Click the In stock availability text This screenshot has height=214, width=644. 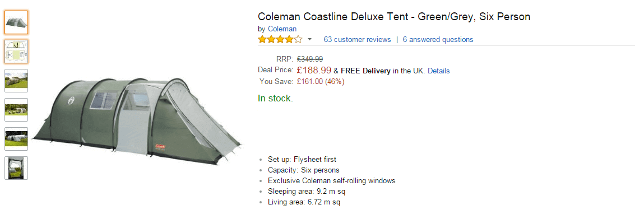(275, 99)
